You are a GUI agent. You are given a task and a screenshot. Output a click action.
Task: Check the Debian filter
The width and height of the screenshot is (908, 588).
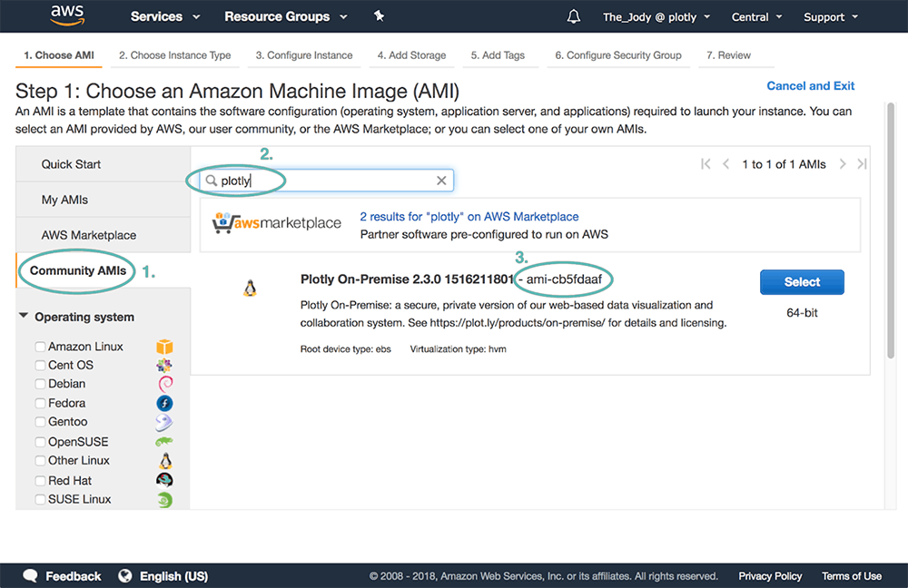click(x=40, y=384)
